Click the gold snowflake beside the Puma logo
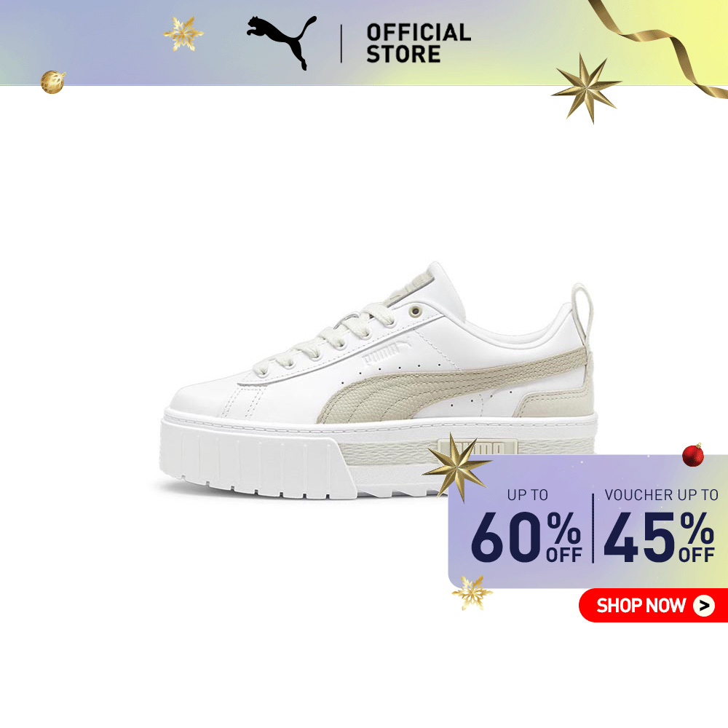Screen dimensions: 728x728 (183, 34)
